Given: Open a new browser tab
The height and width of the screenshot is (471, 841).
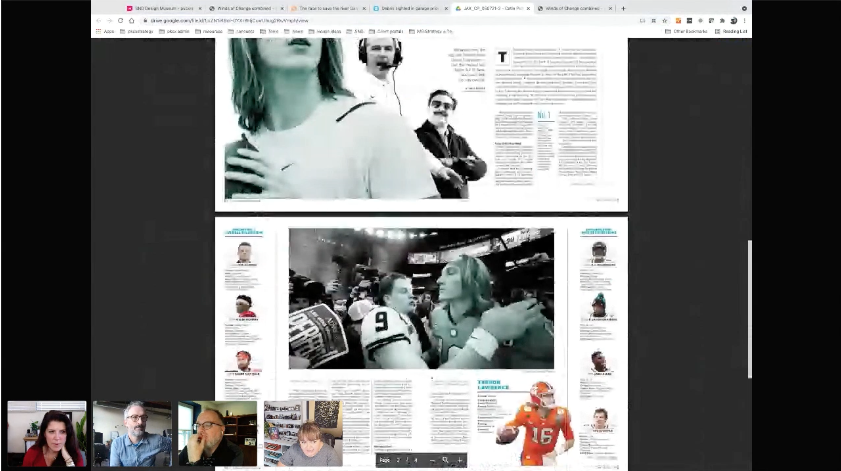Looking at the screenshot, I should pos(624,8).
